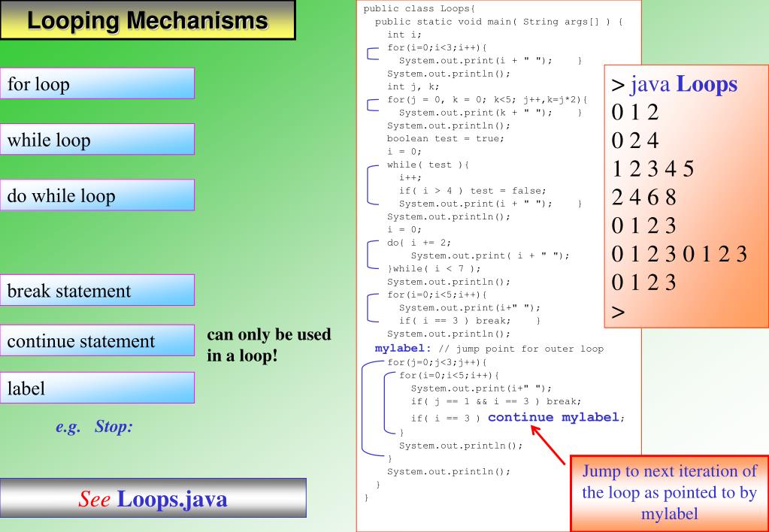The image size is (769, 532).
Task: Click the 'for(j=0;j<3;j++){' line
Action: (437, 362)
